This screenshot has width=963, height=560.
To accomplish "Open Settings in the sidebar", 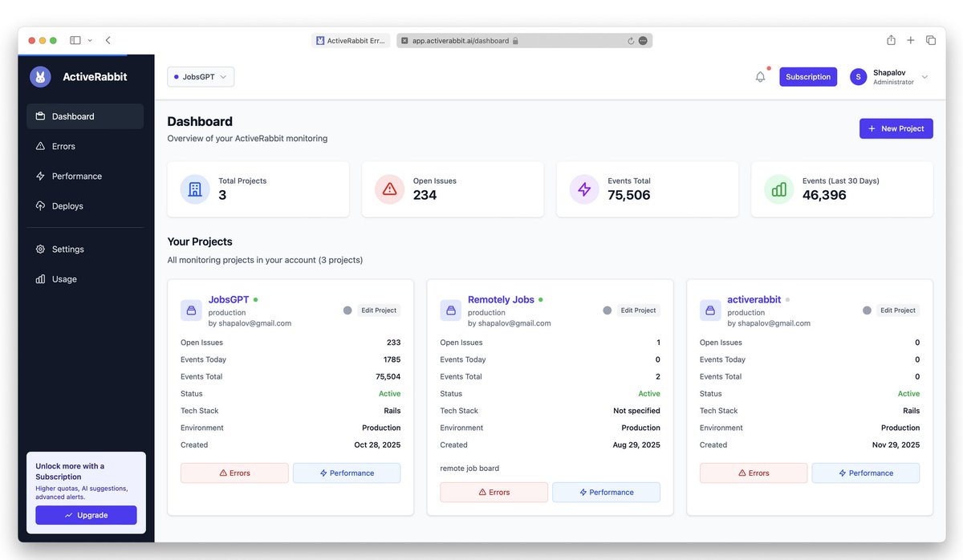I will (x=85, y=250).
